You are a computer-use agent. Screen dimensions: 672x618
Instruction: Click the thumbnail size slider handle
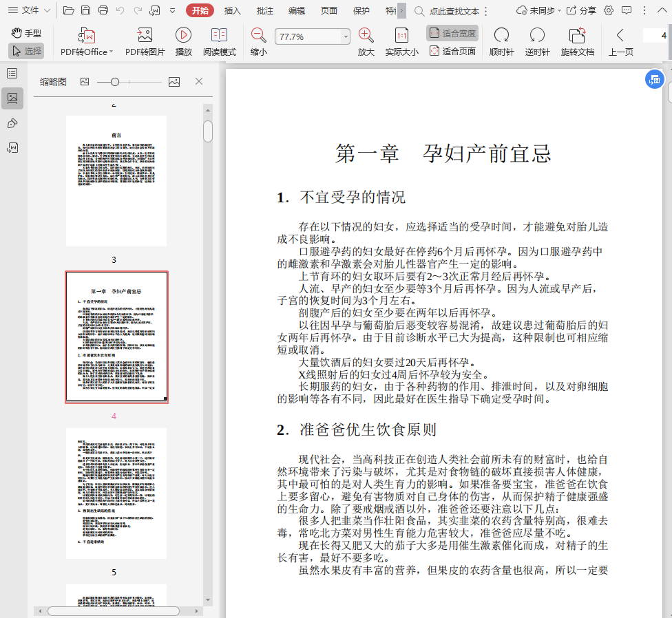point(115,82)
